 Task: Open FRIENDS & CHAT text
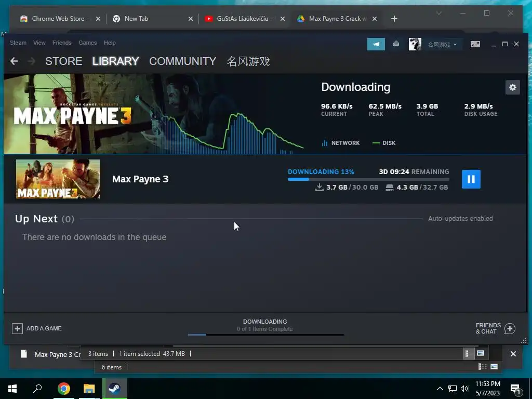(x=488, y=328)
